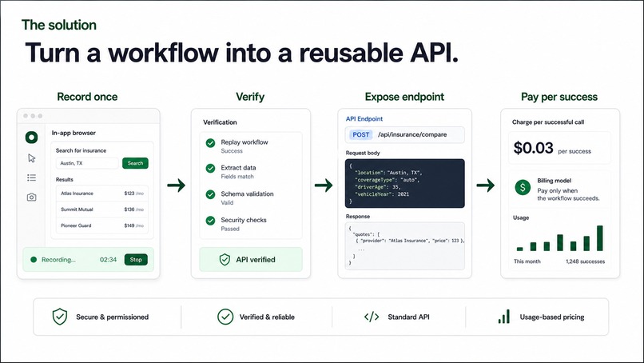This screenshot has width=644, height=363.
Task: Click the Schema validation check icon
Action: tap(210, 194)
